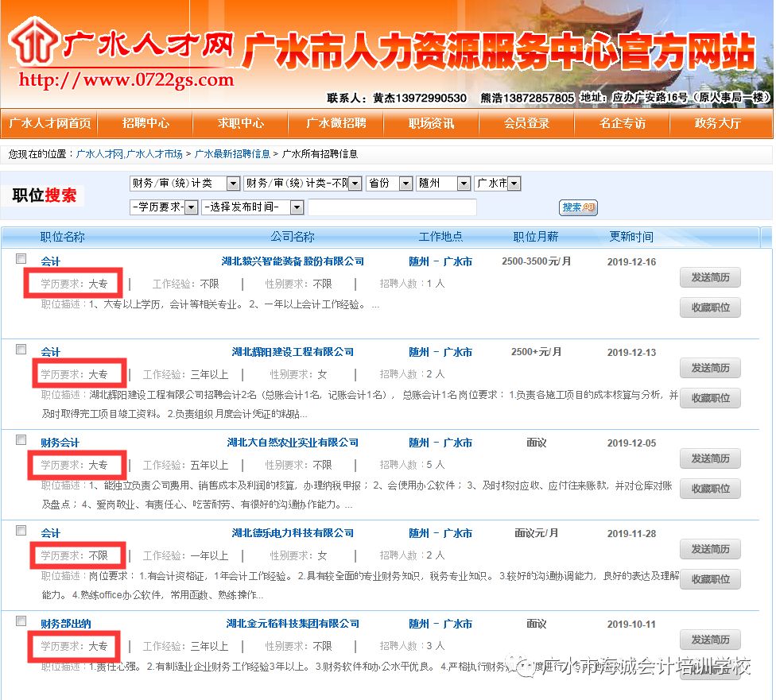Check the box next to 财务部出纳 job
Viewport: 776px width, 700px height.
(x=21, y=621)
